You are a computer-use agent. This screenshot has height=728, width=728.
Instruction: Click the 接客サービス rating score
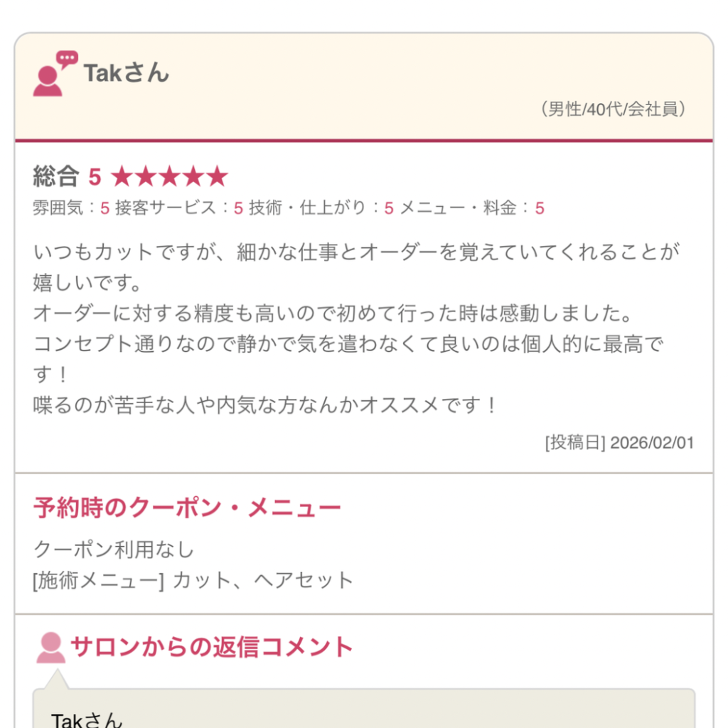tap(238, 208)
